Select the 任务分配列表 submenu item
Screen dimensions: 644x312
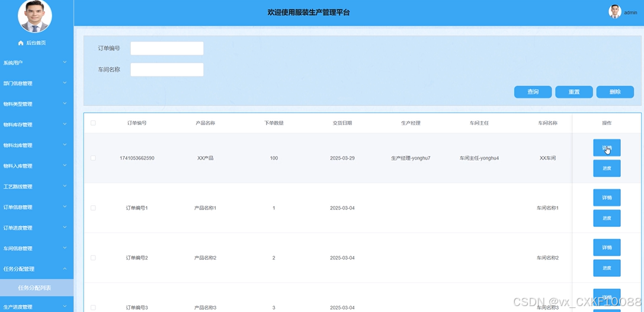[37, 288]
